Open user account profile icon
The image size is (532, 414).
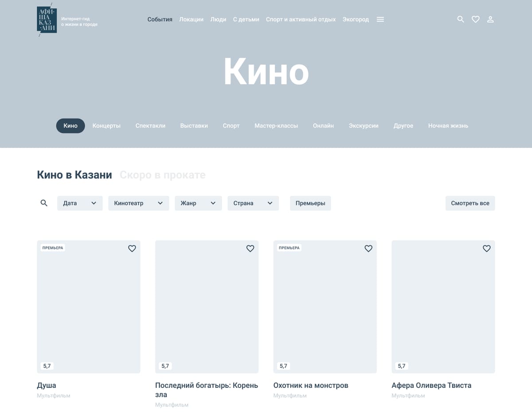(x=490, y=20)
